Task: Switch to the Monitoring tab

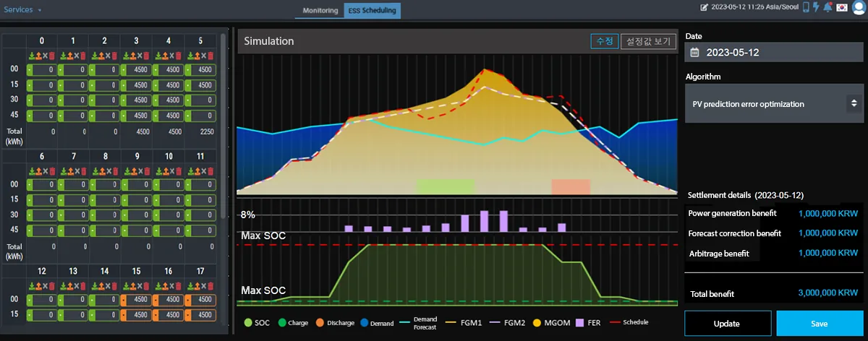Action: pyautogui.click(x=320, y=11)
